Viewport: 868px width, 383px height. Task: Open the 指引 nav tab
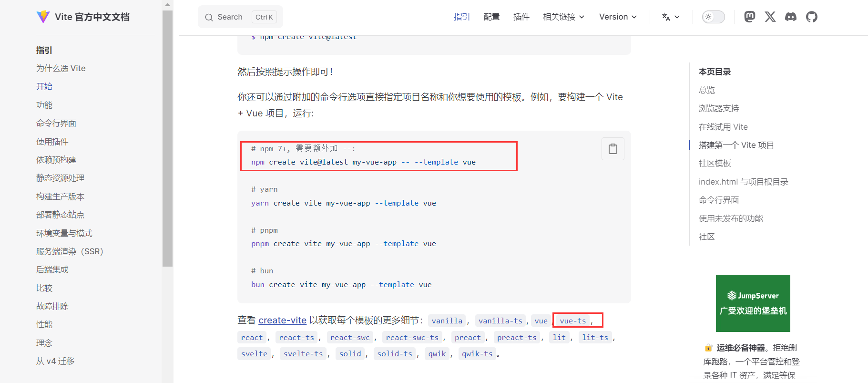[462, 17]
